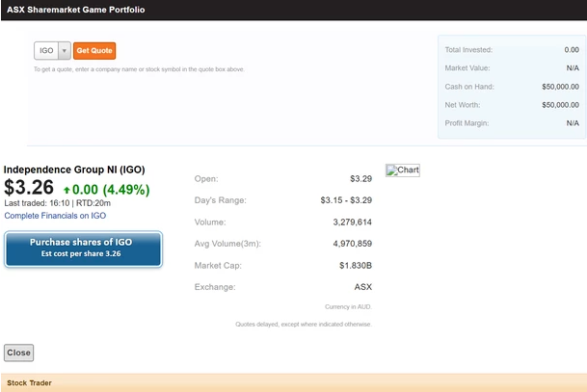
Task: Click Purchase shares of IGO button
Action: coord(83,248)
